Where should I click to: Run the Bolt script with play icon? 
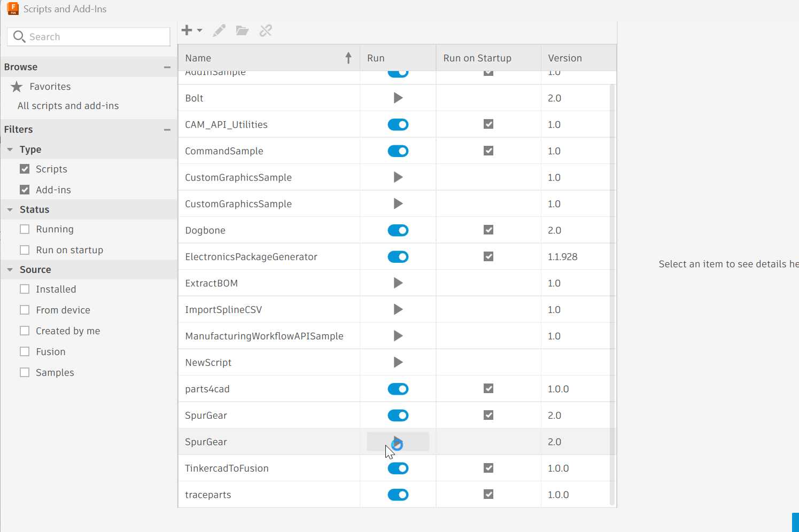pos(398,98)
